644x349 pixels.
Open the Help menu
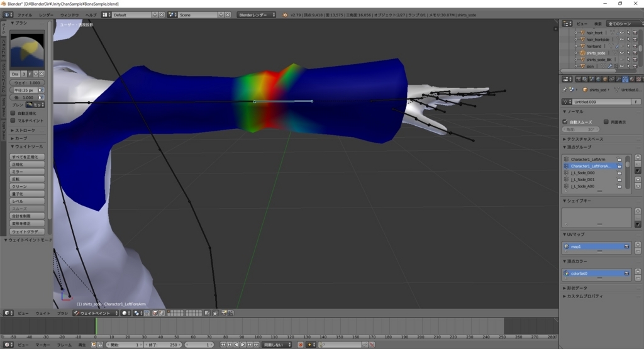91,15
